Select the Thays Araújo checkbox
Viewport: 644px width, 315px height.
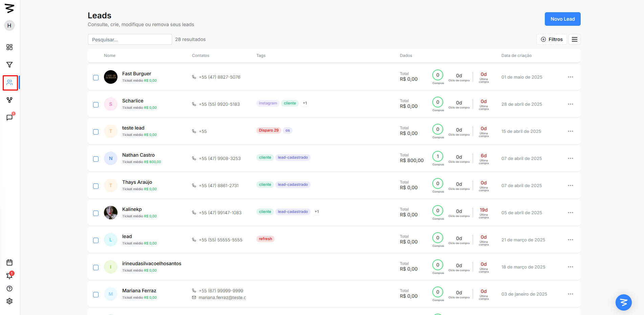tap(96, 186)
